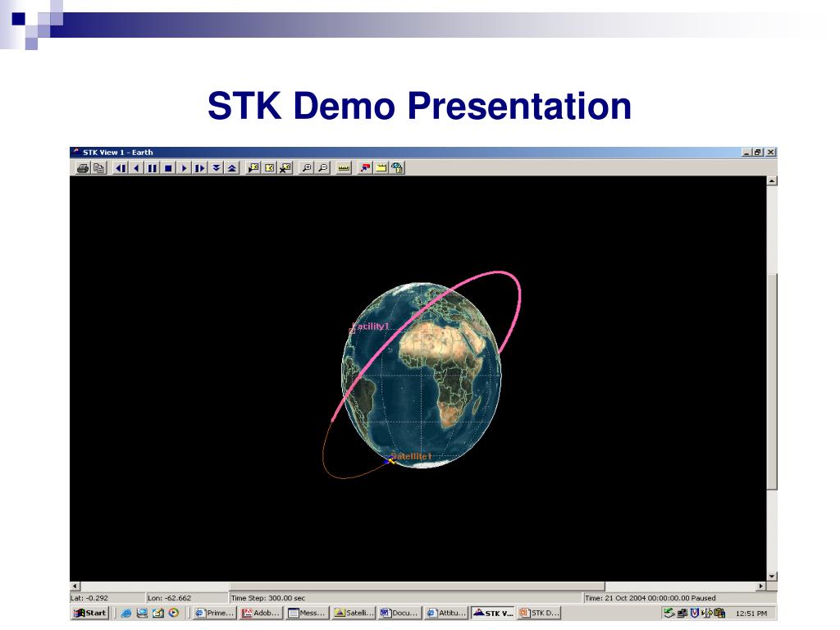Click the system tray clock 12:51 PM

coord(751,614)
